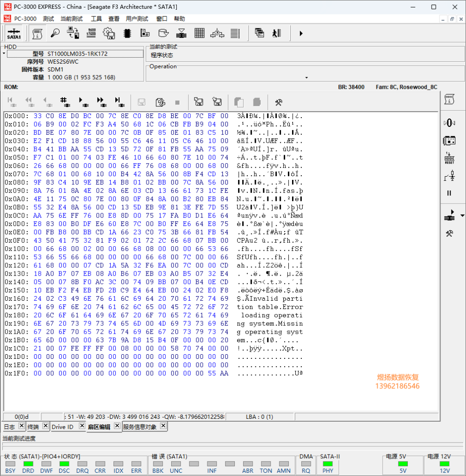Screen dimensions: 466x476
Task: Click the right-panel play-over-sector icon
Action: (449, 215)
